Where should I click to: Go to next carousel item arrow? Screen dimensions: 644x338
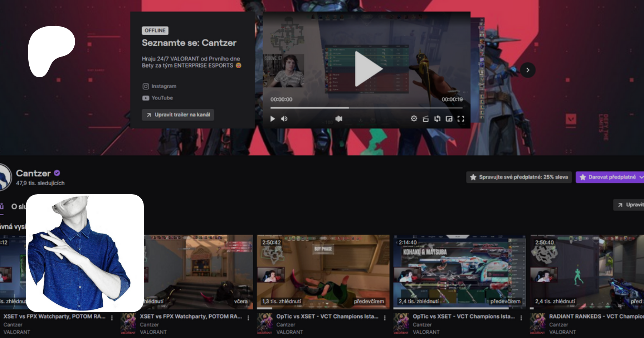tap(527, 70)
